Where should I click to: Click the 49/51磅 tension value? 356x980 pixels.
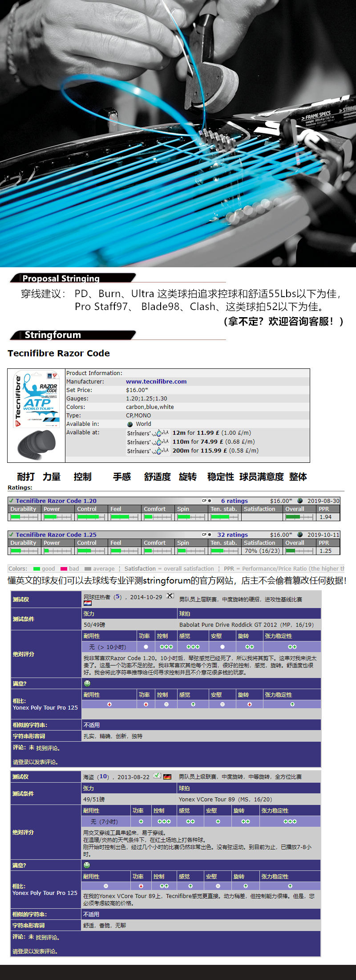pos(94,799)
